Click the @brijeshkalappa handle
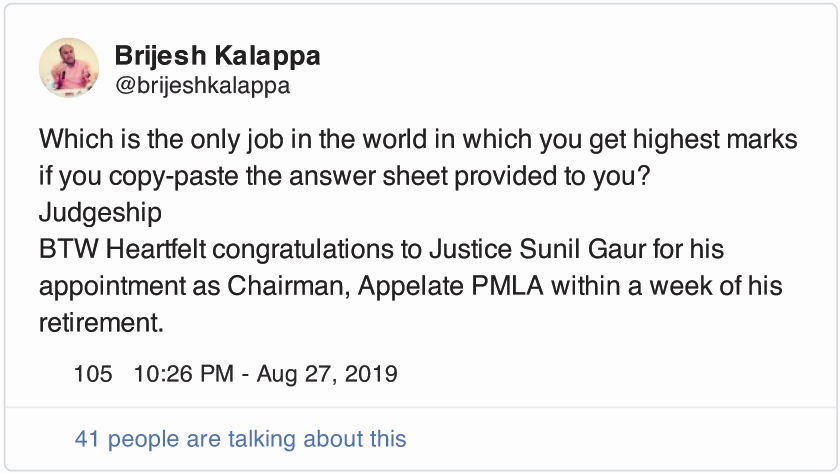The height and width of the screenshot is (474, 840). (202, 85)
